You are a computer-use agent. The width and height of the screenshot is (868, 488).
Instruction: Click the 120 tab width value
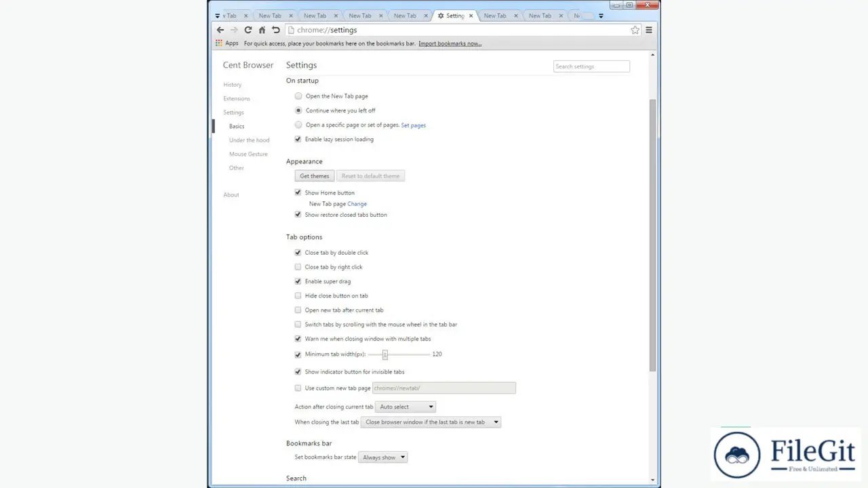pos(437,354)
